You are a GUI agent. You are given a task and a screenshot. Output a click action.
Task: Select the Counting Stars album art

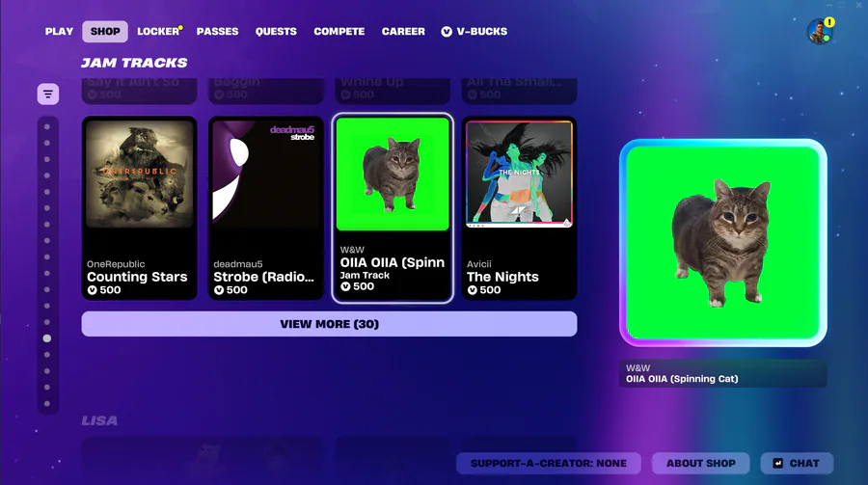click(140, 174)
